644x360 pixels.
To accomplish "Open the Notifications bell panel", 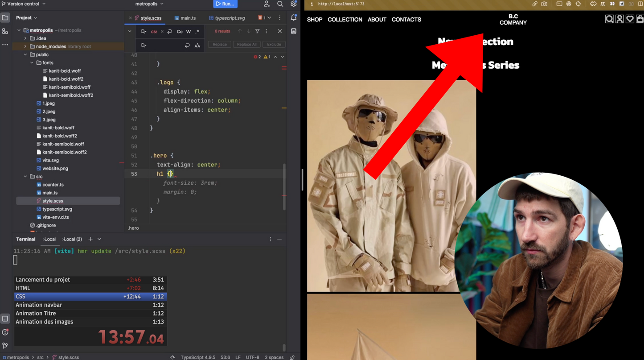I will tap(293, 18).
